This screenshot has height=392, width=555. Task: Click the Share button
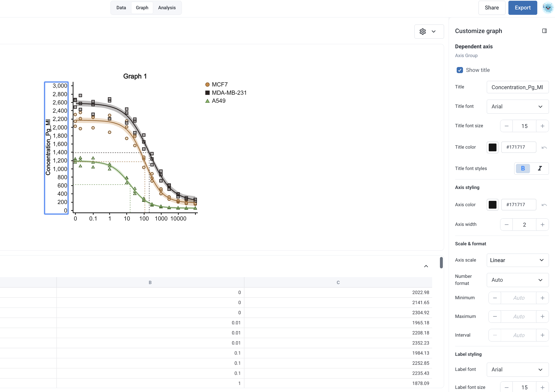492,8
